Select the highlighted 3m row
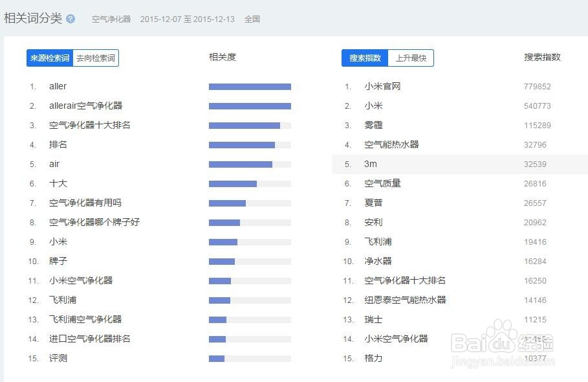This screenshot has width=588, height=382. coord(460,164)
